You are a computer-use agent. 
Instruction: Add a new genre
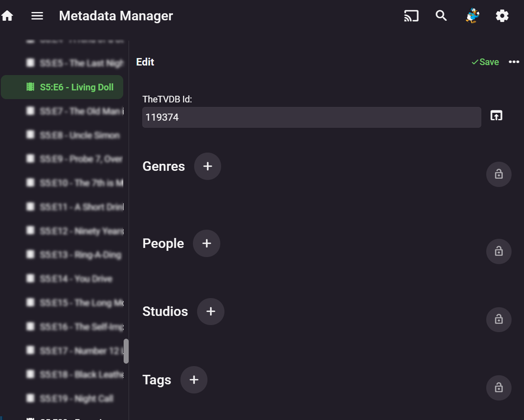click(207, 166)
